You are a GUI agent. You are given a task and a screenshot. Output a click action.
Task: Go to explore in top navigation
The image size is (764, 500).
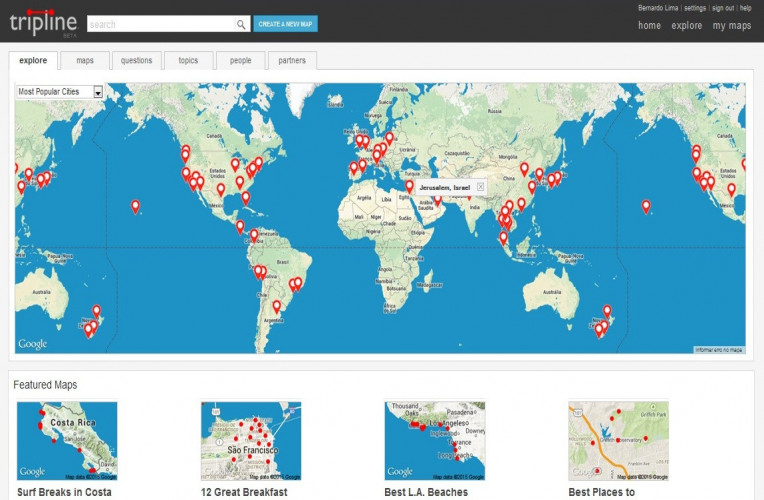[687, 25]
